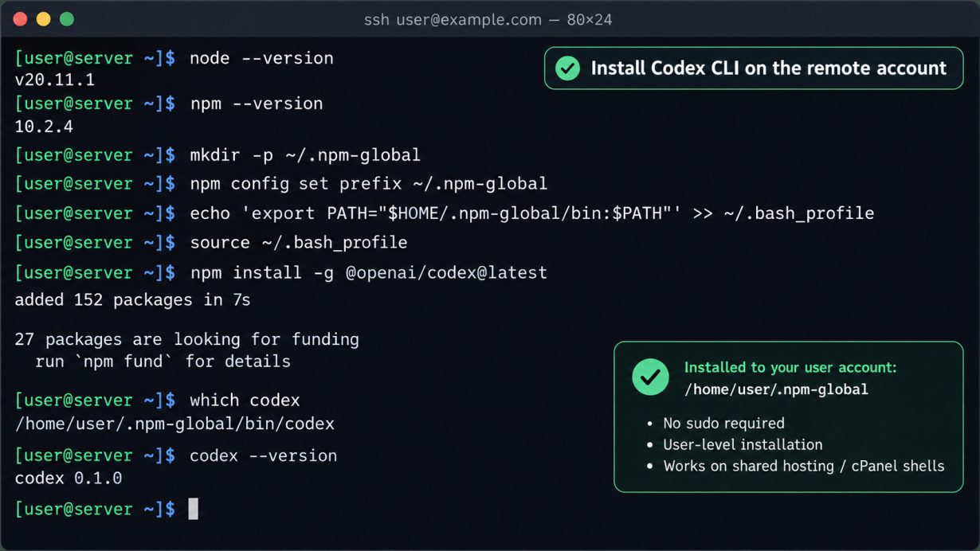The image size is (980, 551).
Task: Click the 'User-level installation' bullet
Action: point(743,444)
